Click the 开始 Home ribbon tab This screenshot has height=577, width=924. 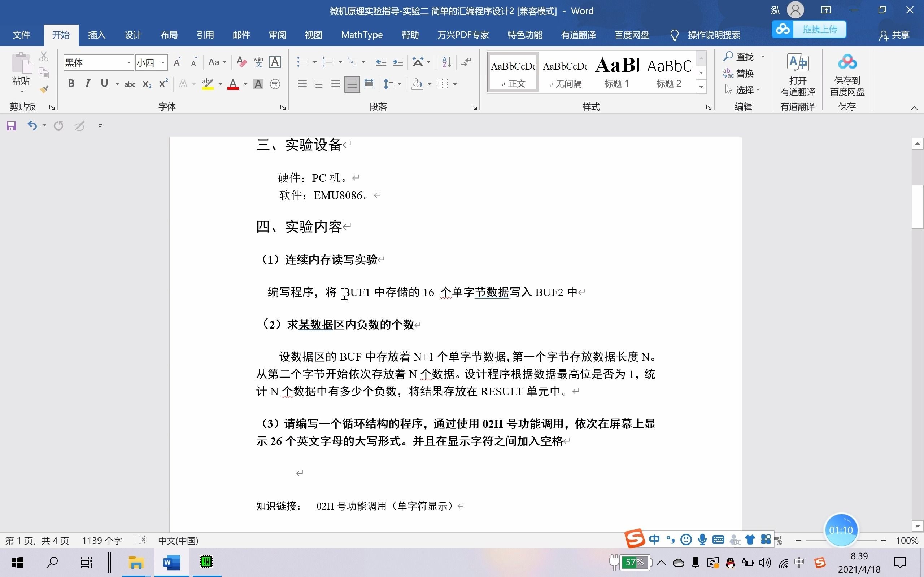[x=61, y=35]
